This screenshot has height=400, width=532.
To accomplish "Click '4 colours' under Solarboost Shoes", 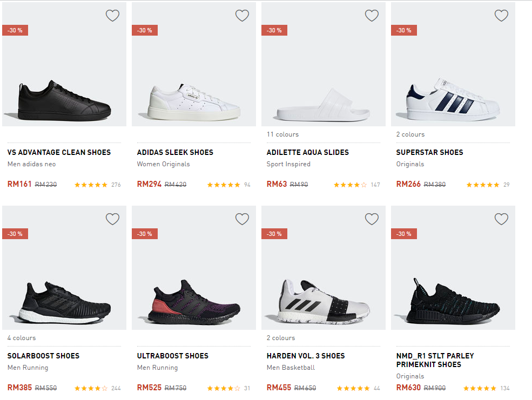I will tap(22, 338).
